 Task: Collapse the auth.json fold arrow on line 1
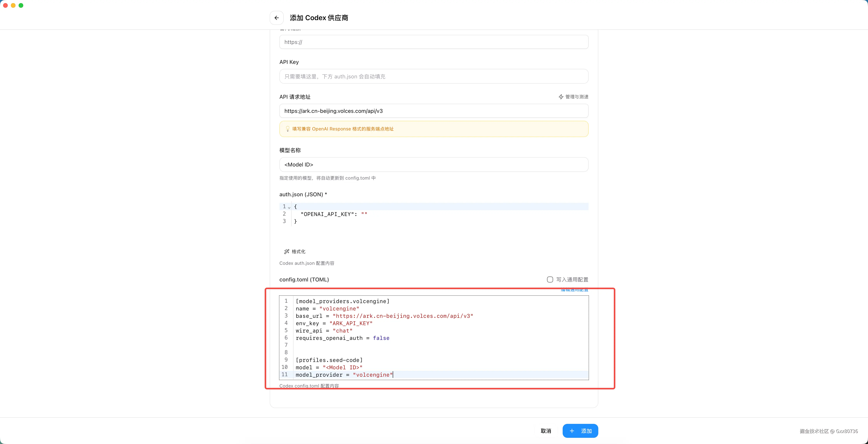[x=289, y=207]
